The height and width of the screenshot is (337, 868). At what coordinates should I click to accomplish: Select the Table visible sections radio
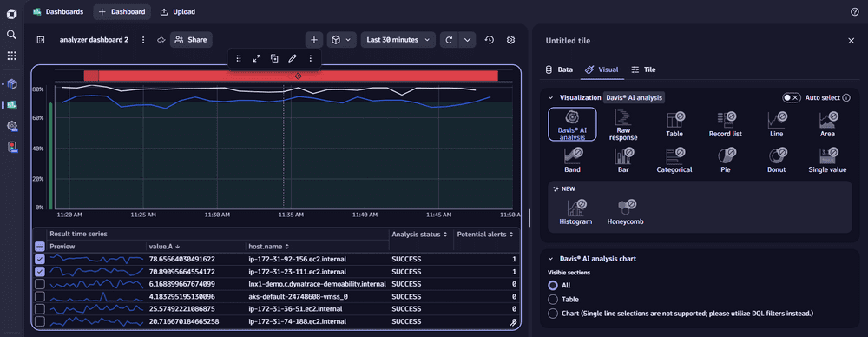point(552,300)
